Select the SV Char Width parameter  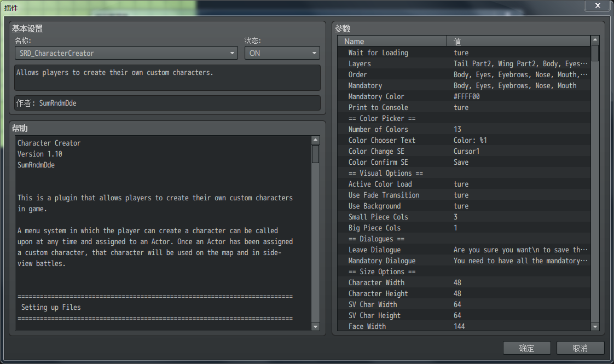(464, 305)
